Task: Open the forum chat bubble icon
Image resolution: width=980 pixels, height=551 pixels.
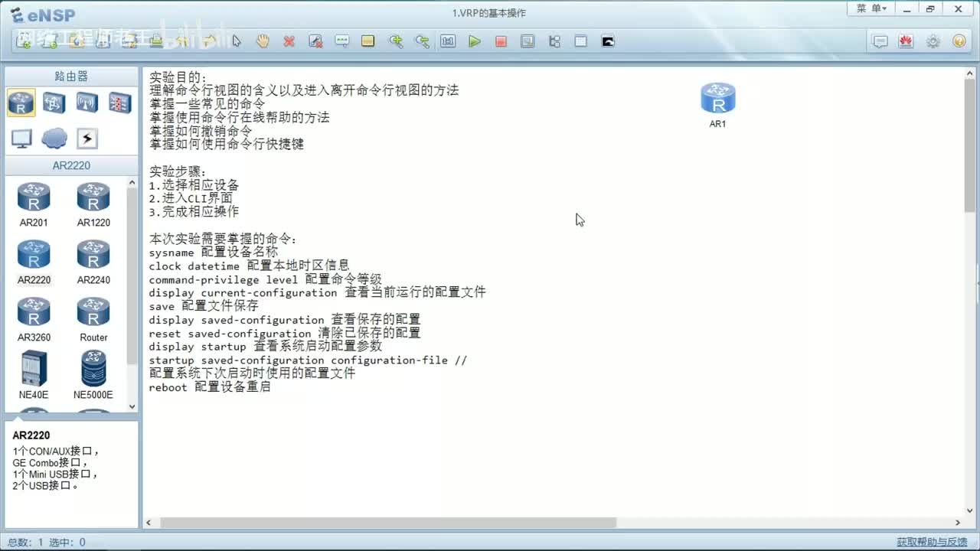Action: 880,42
